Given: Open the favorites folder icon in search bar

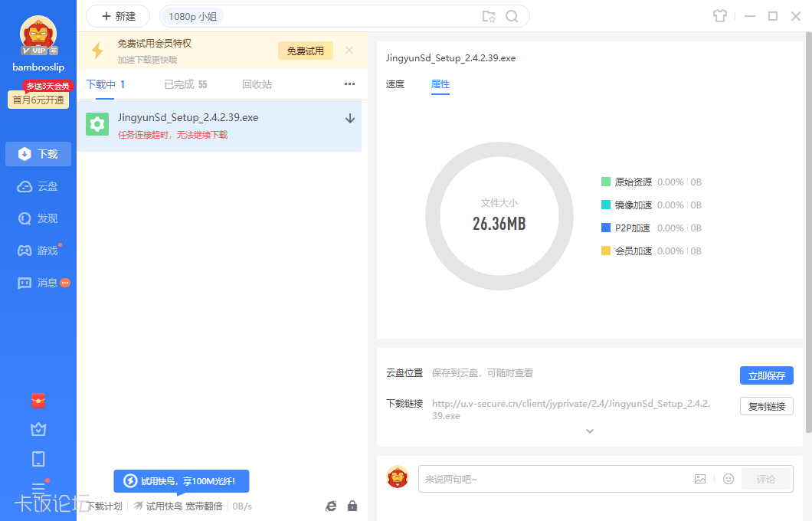Looking at the screenshot, I should pos(489,16).
